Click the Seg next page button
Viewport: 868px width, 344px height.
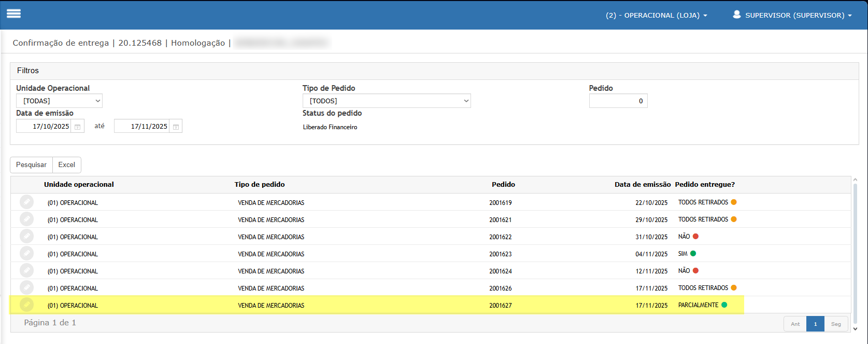(x=836, y=324)
